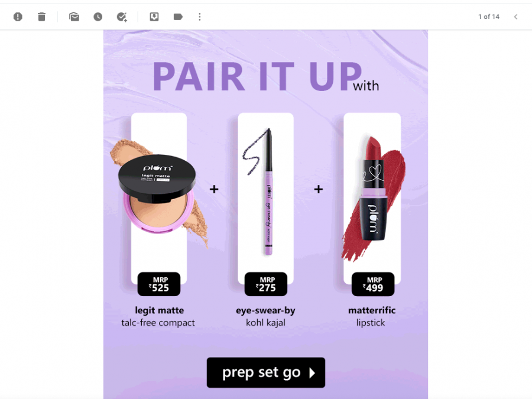Open the More options menu
The image size is (532, 399).
click(200, 17)
